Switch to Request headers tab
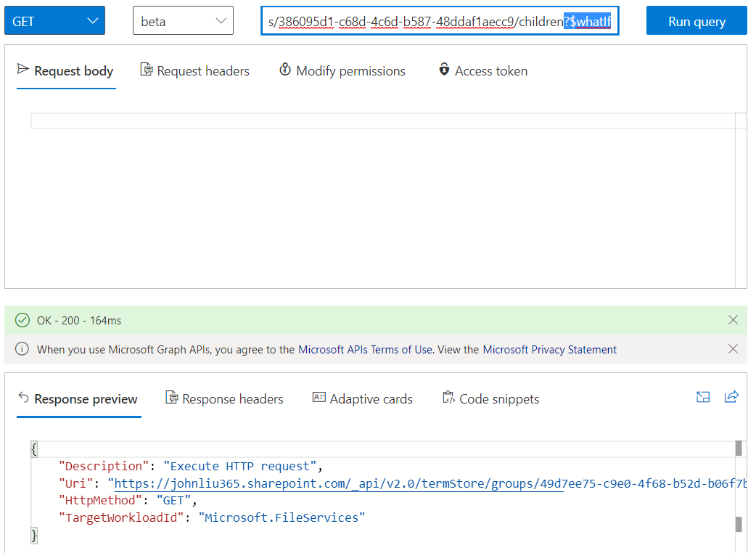This screenshot has width=756, height=553. (194, 71)
